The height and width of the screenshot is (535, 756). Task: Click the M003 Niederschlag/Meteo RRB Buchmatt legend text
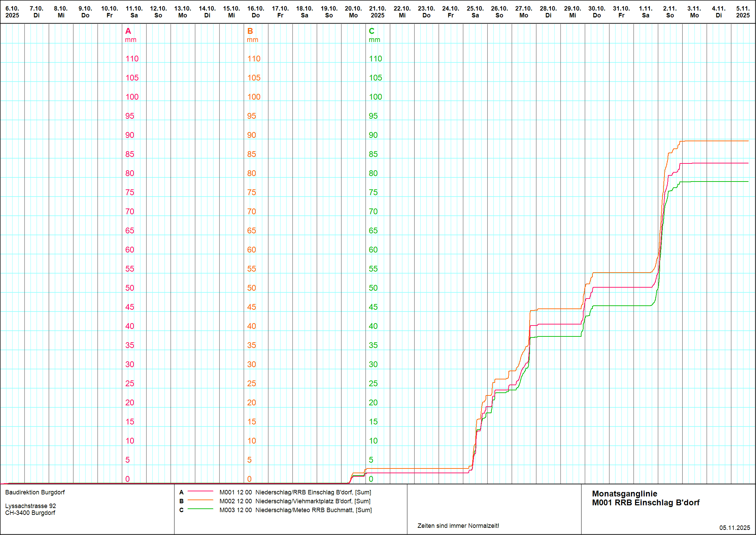pos(295,510)
